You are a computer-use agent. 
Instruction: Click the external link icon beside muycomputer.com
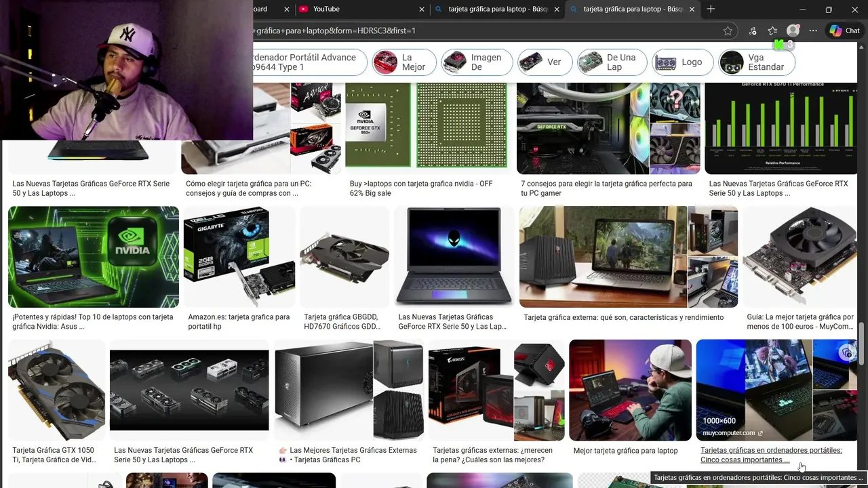tap(760, 433)
